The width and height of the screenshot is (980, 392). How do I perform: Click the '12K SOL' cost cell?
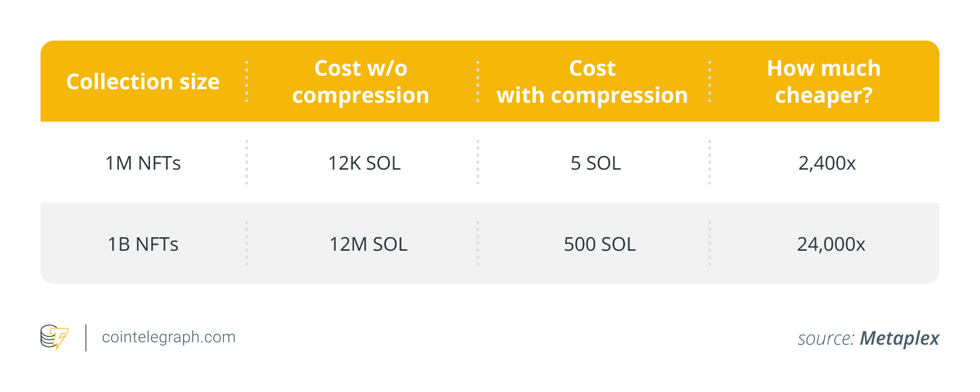coord(362,163)
